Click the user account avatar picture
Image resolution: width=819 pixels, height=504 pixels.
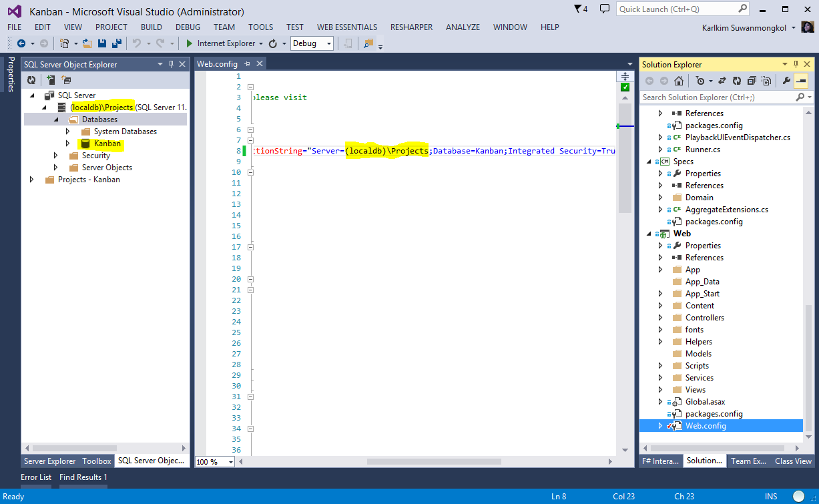pos(808,27)
